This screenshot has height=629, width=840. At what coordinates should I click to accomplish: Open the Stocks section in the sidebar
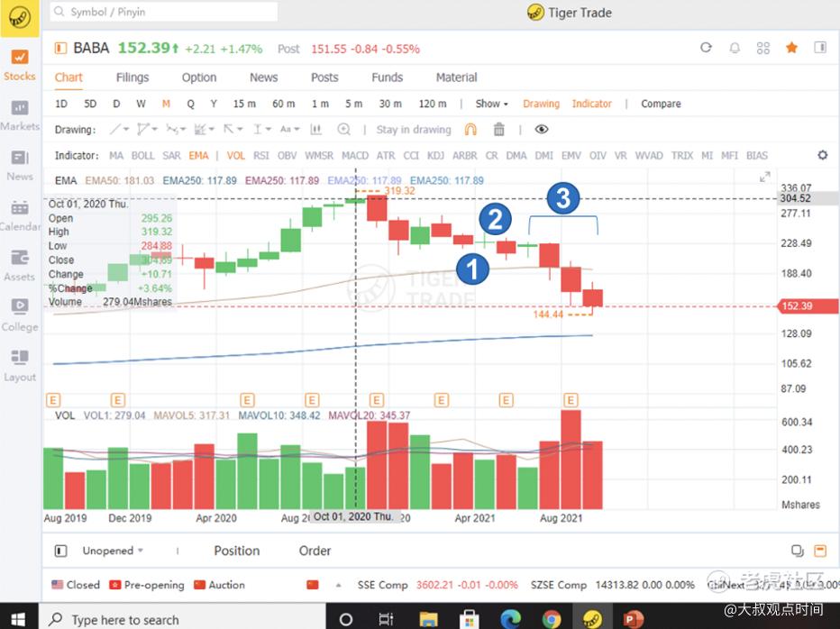pos(19,65)
